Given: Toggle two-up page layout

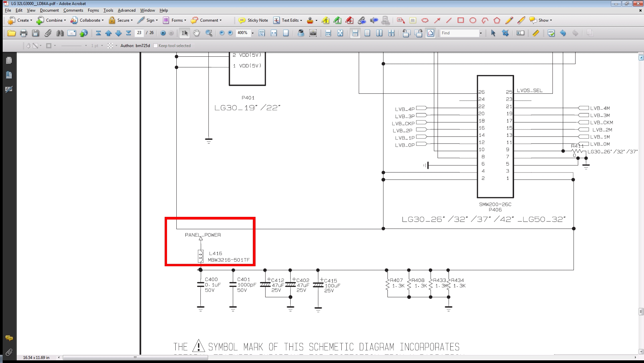Looking at the screenshot, I should click(x=379, y=33).
